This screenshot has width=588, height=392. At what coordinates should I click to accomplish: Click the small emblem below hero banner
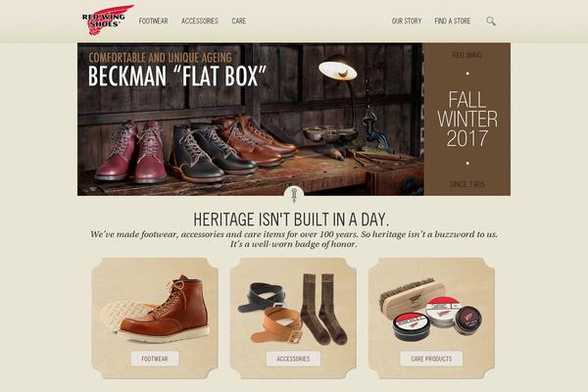point(294,195)
